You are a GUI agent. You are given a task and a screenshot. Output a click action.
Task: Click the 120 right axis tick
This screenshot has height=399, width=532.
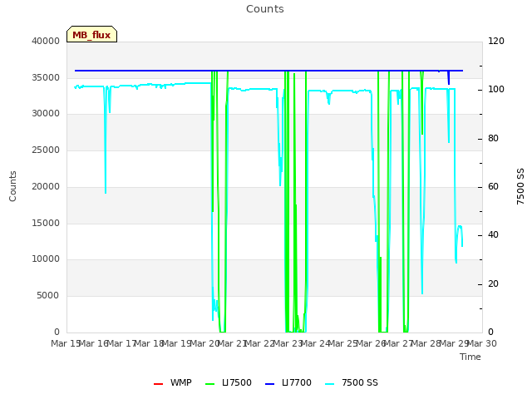496,41
